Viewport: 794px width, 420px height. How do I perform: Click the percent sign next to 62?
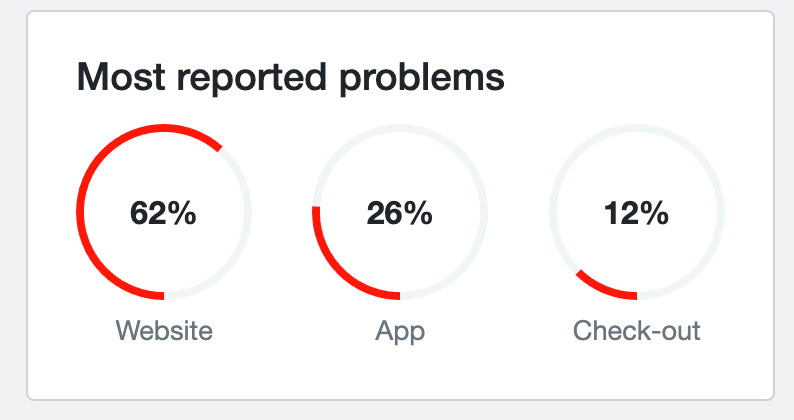(182, 213)
